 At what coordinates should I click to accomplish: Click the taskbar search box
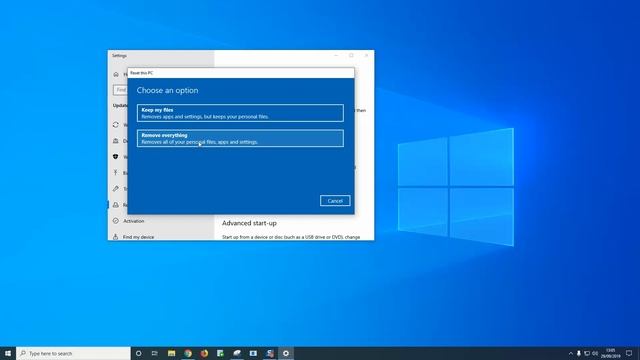coord(73,353)
